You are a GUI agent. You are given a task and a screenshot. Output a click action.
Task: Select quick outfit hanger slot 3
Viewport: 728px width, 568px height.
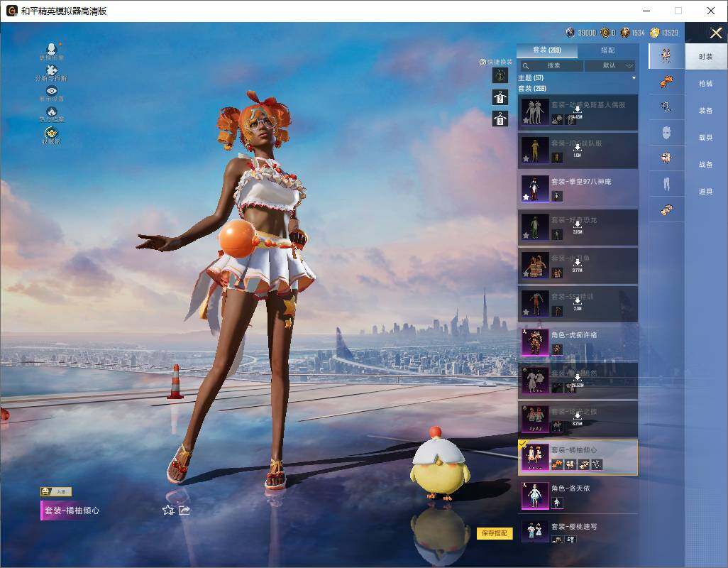(x=500, y=119)
